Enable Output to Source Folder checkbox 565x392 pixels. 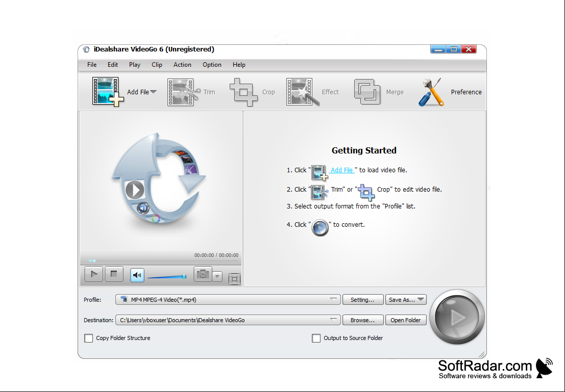coord(316,338)
